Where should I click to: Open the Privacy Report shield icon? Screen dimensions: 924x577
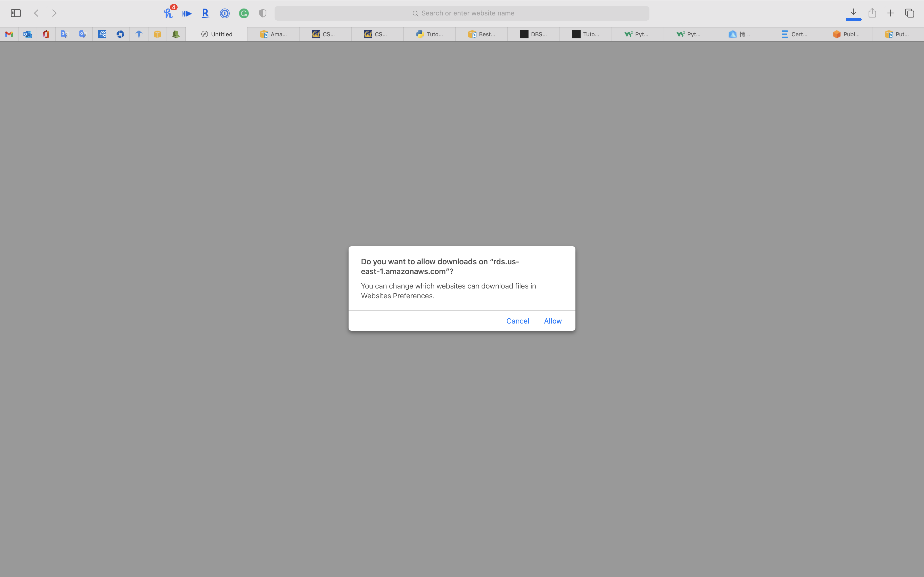pyautogui.click(x=263, y=13)
